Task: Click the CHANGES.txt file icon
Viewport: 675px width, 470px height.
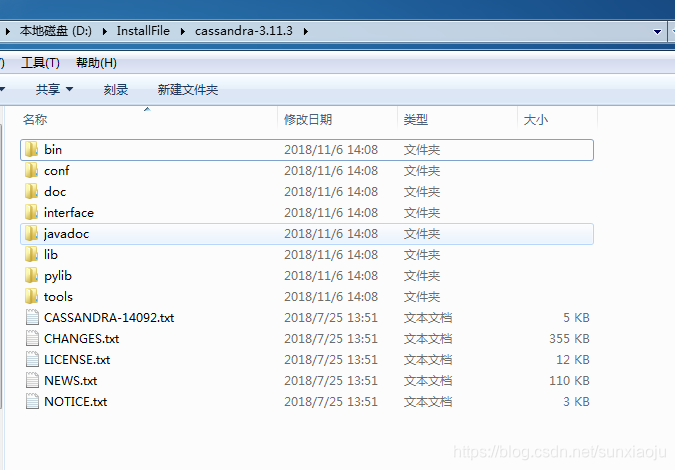Action: [32, 339]
